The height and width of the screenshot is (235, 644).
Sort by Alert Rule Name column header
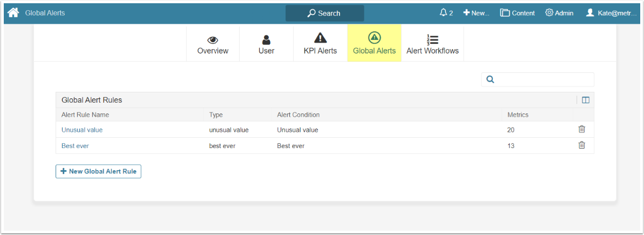point(85,115)
